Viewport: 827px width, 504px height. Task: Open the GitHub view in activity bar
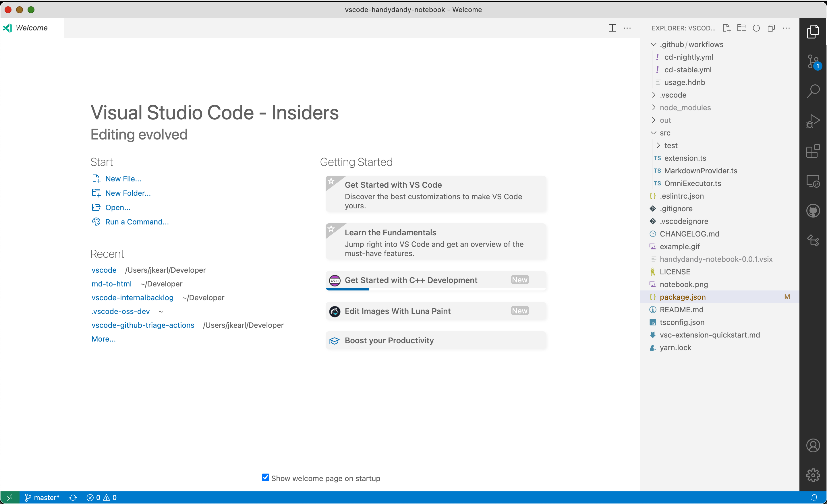click(813, 211)
